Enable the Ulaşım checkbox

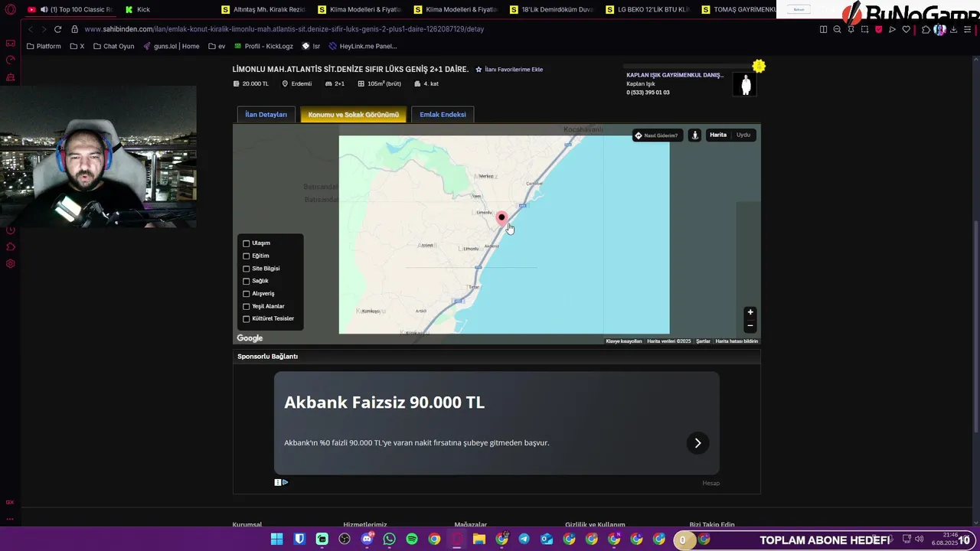click(x=246, y=243)
